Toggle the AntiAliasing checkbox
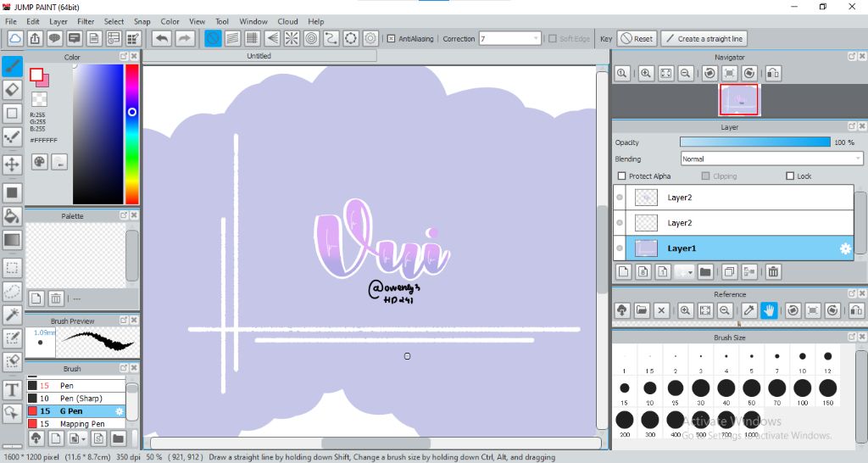868x463 pixels. point(391,39)
